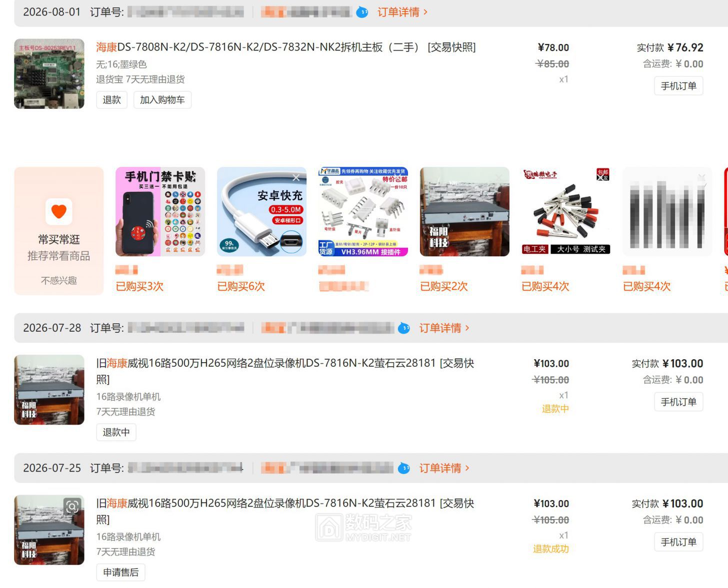The height and width of the screenshot is (588, 728).
Task: Open the 电工夹 测试夹 recommendation image
Action: click(566, 211)
